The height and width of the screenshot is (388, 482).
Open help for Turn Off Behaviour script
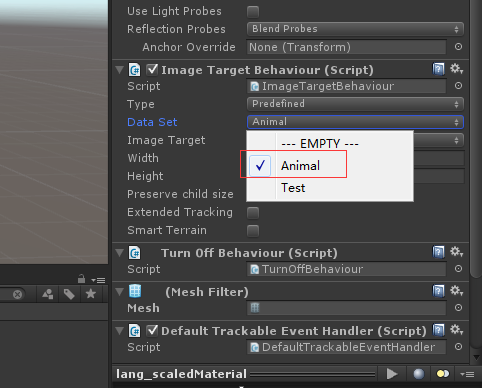click(438, 252)
